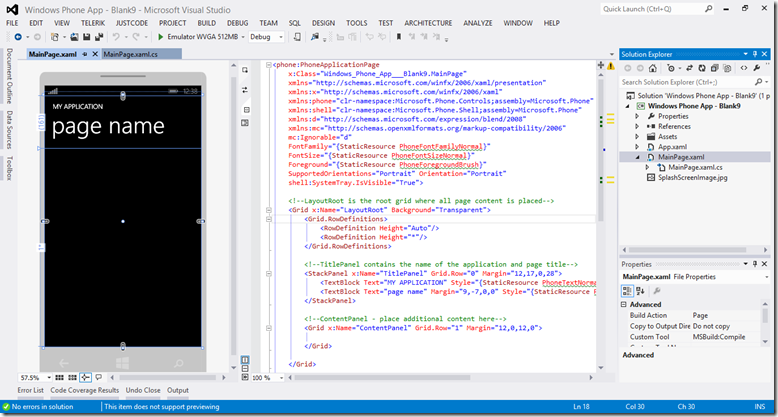Close the MainPage.xaml tab
The height and width of the screenshot is (417, 778).
click(x=95, y=54)
